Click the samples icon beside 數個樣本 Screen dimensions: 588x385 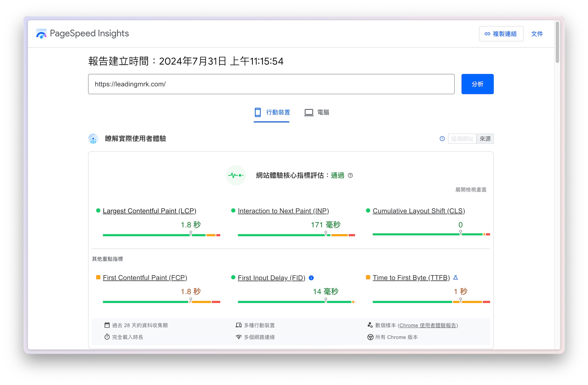click(370, 325)
